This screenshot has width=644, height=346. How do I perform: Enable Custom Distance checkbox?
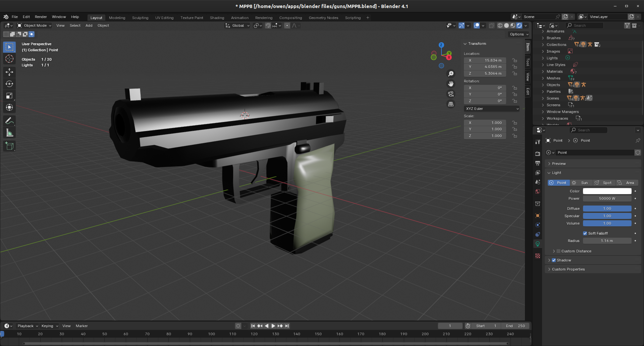point(558,251)
